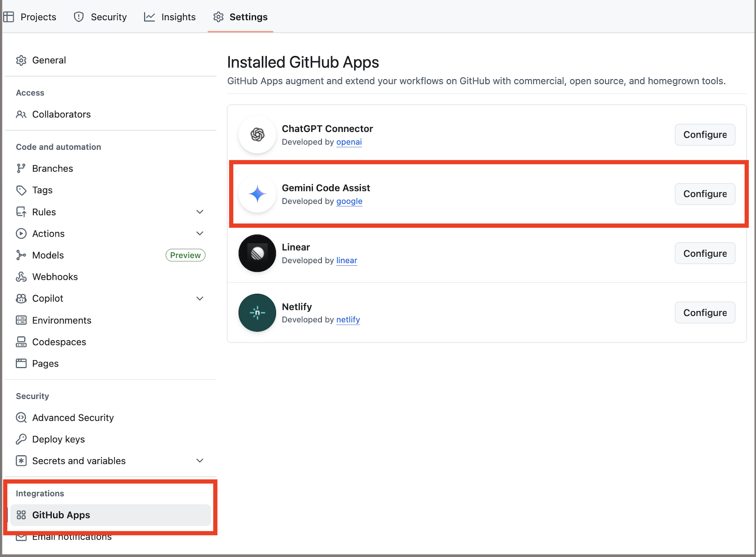Click the Environments server icon

[x=21, y=320]
